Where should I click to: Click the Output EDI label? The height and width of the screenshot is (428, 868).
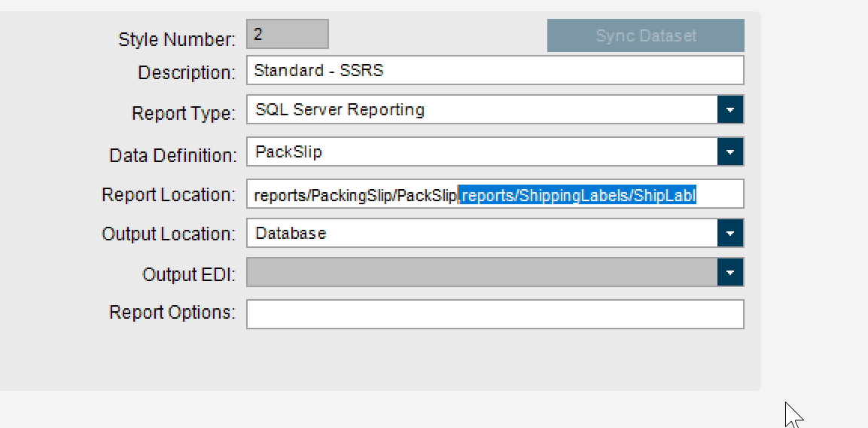[x=189, y=274]
